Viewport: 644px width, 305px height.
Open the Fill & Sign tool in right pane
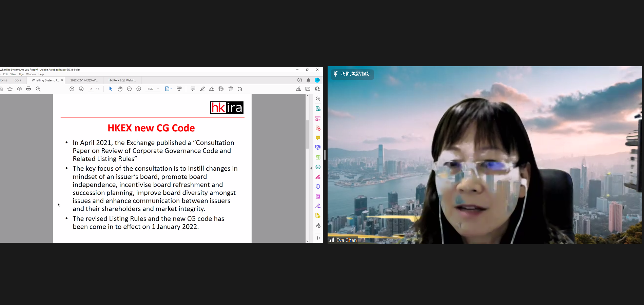click(x=318, y=206)
